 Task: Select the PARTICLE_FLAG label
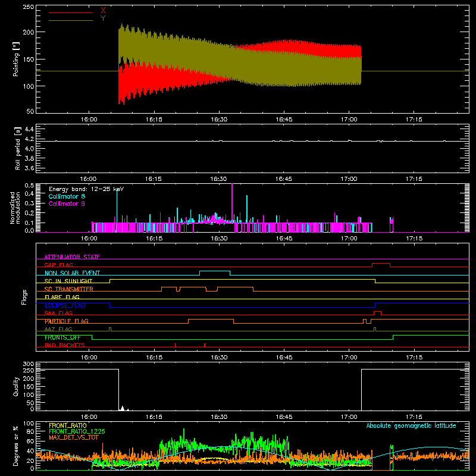tap(67, 321)
